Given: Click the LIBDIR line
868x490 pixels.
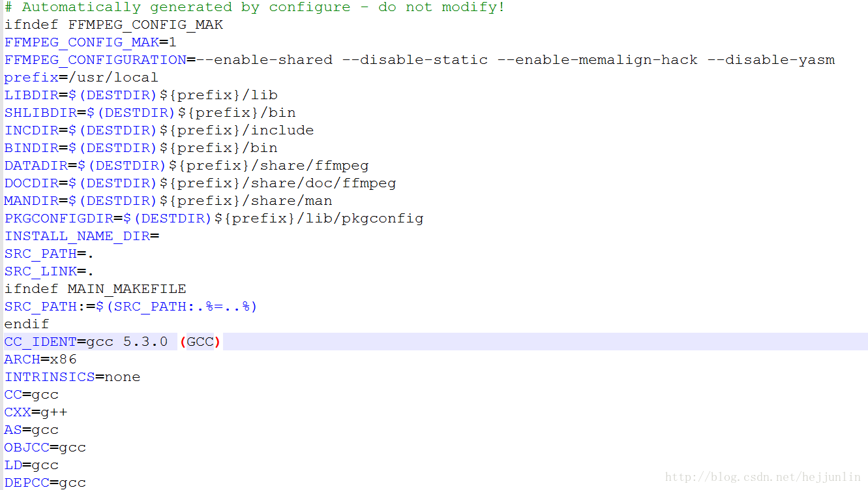Looking at the screenshot, I should 141,95.
